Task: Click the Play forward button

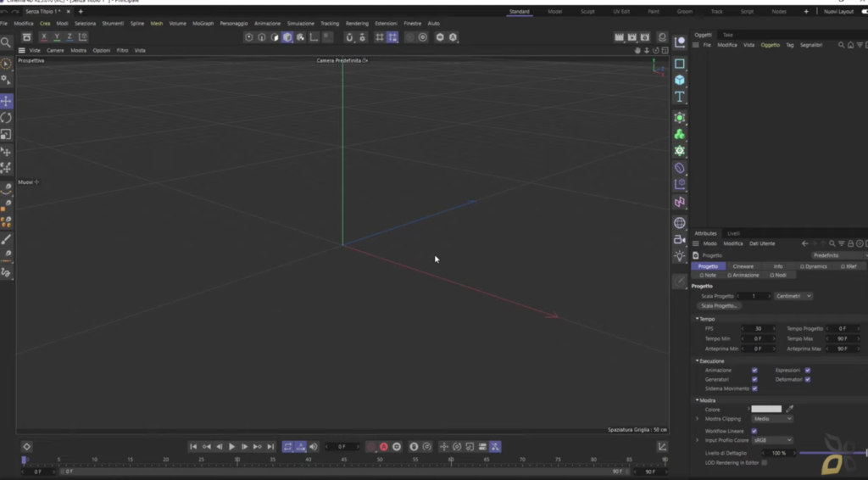Action: coord(232,447)
